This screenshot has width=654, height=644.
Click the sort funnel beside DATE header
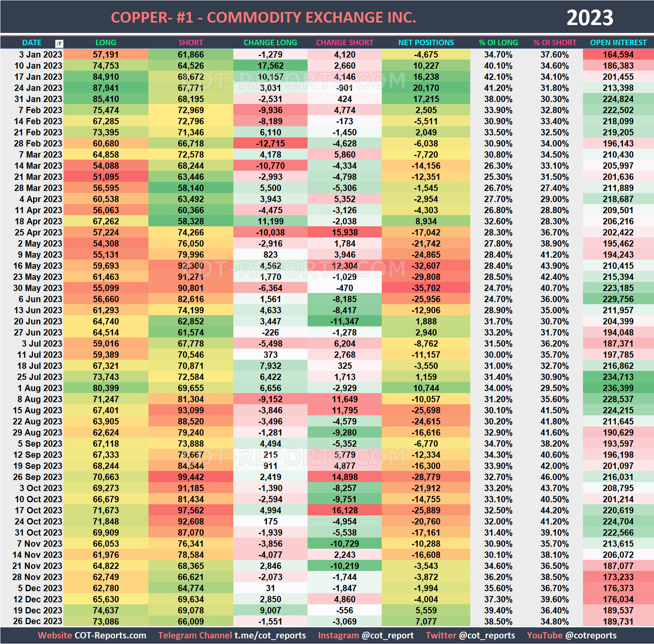59,42
